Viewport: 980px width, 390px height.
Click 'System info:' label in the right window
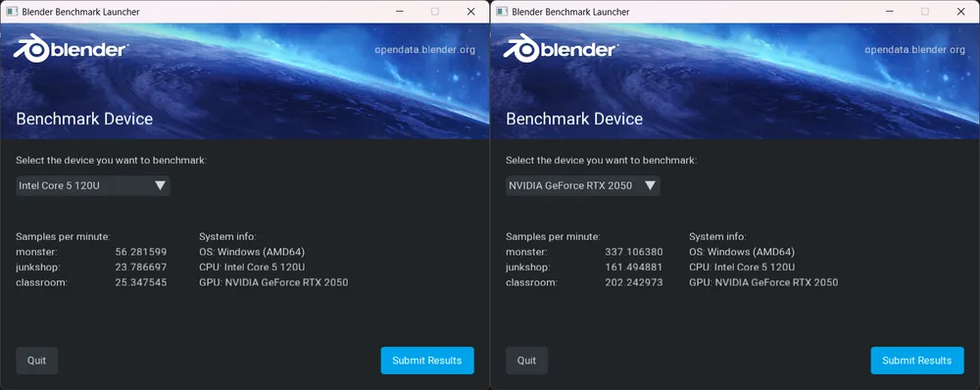pyautogui.click(x=717, y=236)
